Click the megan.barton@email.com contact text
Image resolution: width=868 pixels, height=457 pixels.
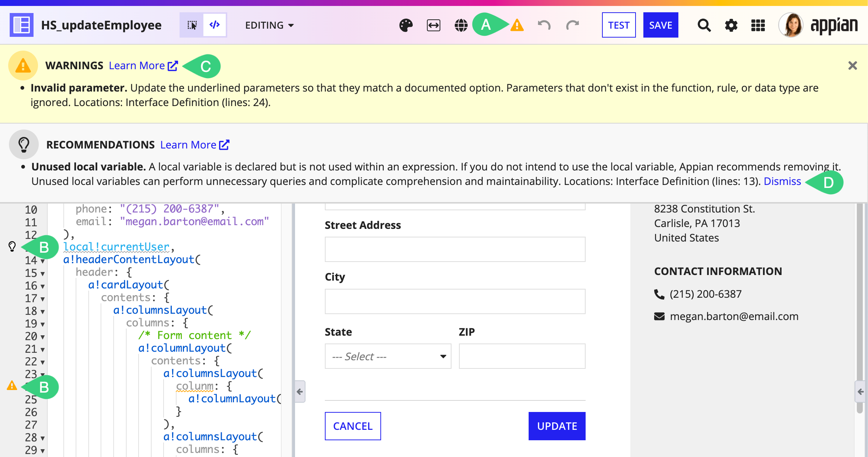point(734,316)
